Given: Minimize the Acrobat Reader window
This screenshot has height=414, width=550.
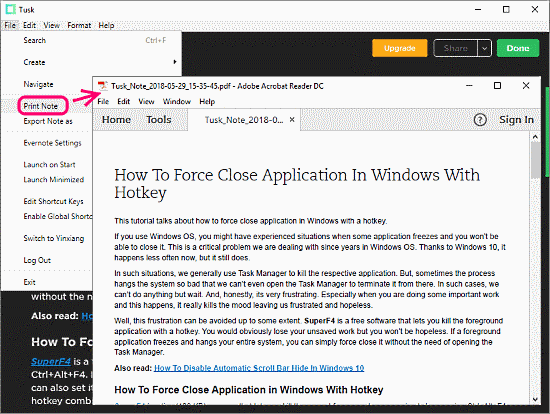Looking at the screenshot, I should click(x=469, y=86).
